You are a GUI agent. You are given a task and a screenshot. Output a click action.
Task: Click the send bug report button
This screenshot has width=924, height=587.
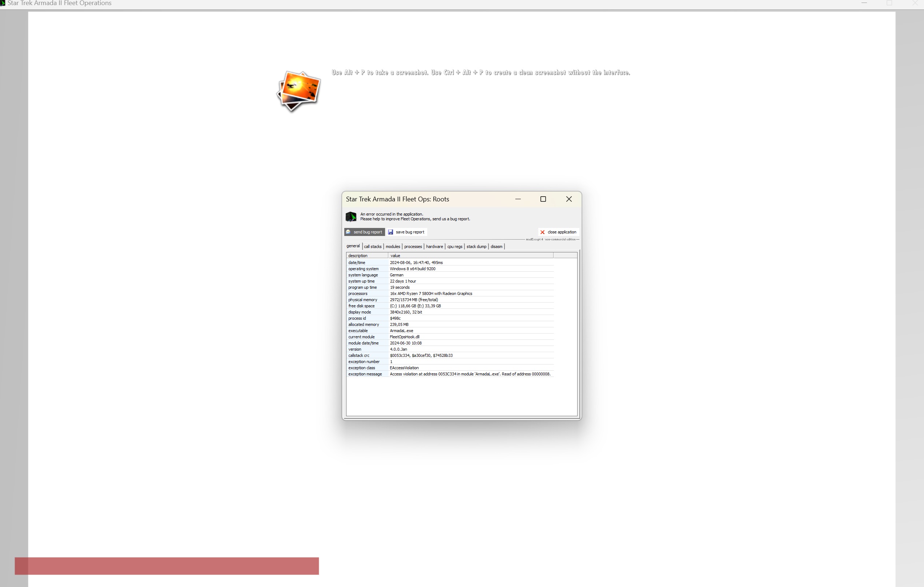(x=364, y=232)
